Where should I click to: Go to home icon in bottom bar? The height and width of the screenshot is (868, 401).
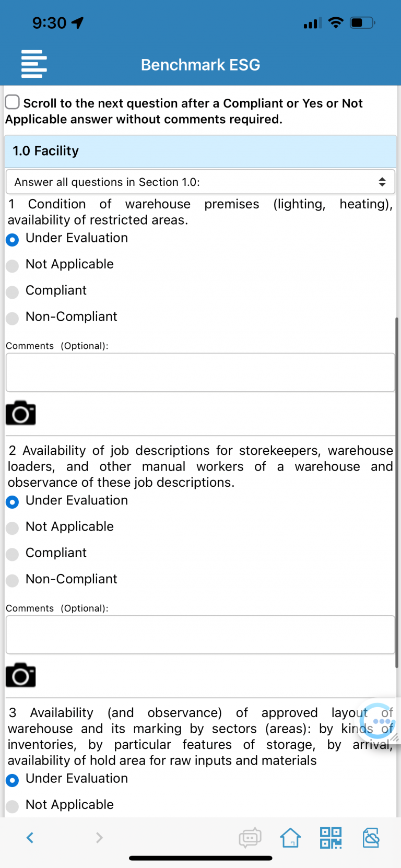coord(290,838)
